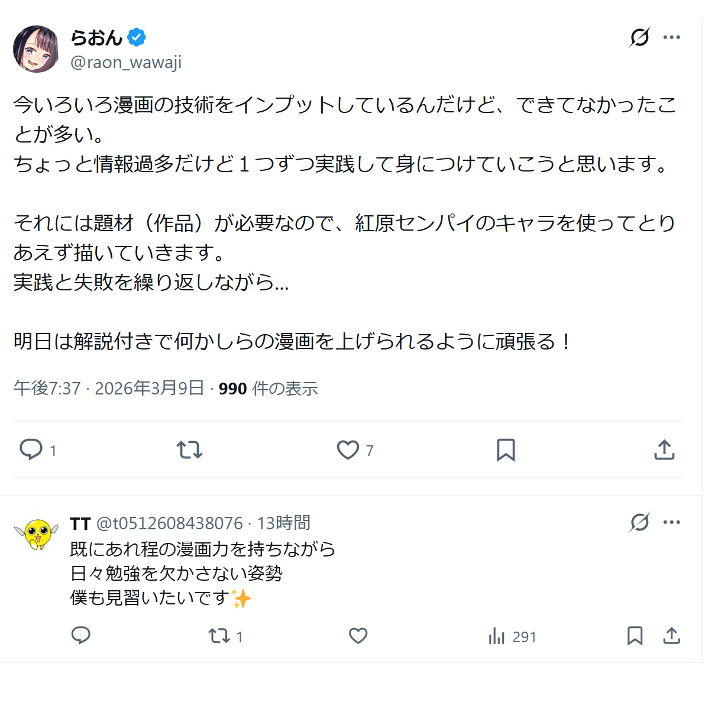Open more options menu for main post
The height and width of the screenshot is (728, 705).
672,37
